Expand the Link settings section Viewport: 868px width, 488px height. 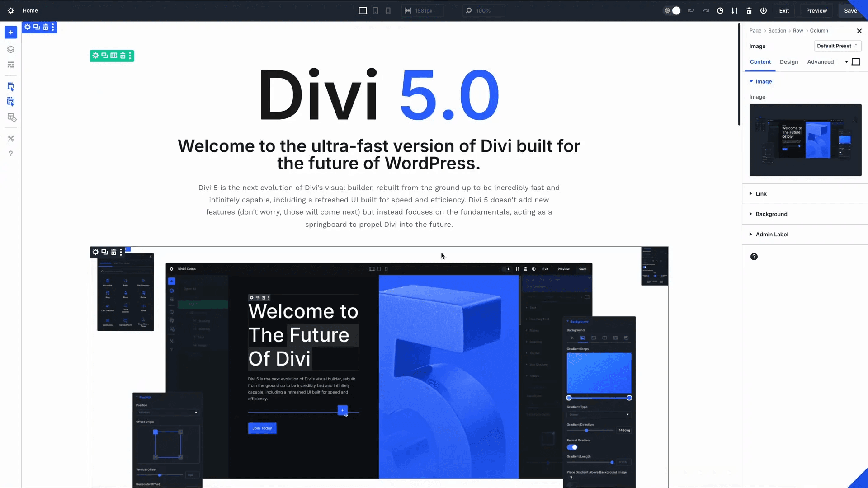point(761,193)
